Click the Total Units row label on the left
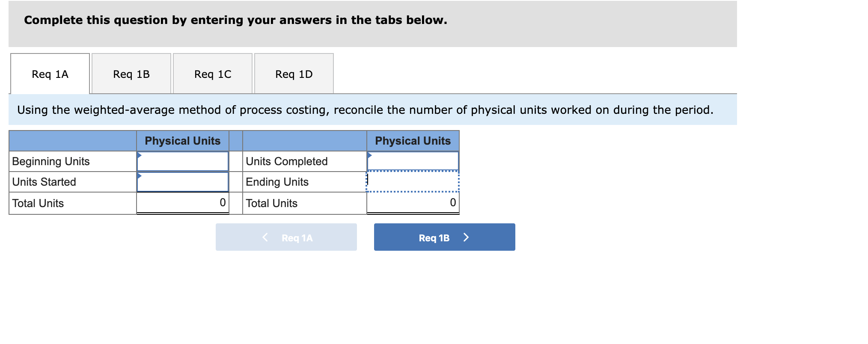Image resolution: width=868 pixels, height=344 pixels. pyautogui.click(x=37, y=203)
